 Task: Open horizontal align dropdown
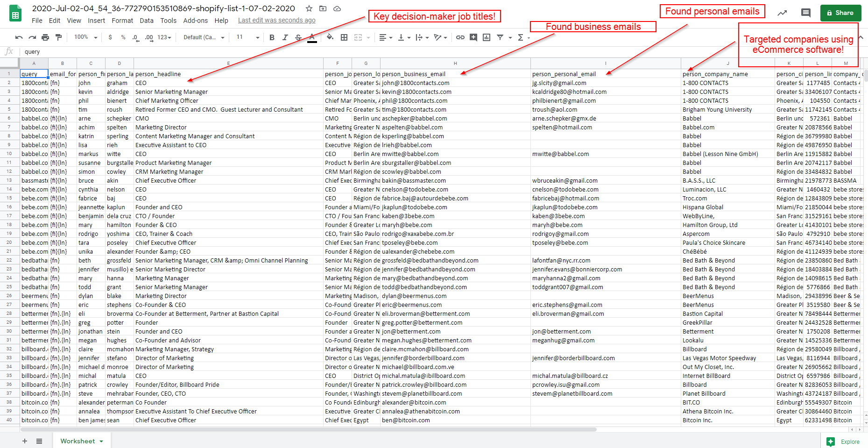[386, 37]
